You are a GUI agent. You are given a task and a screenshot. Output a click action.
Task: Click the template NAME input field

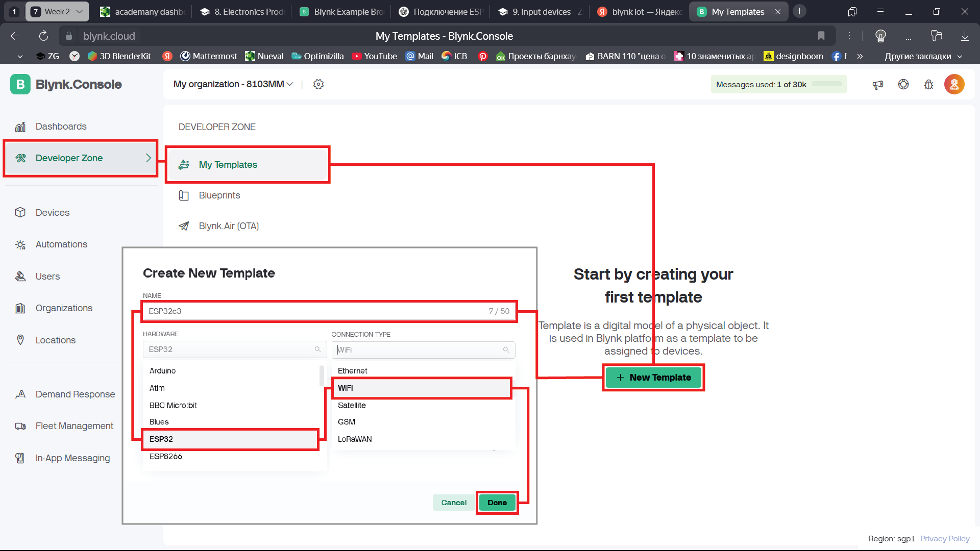tap(329, 311)
